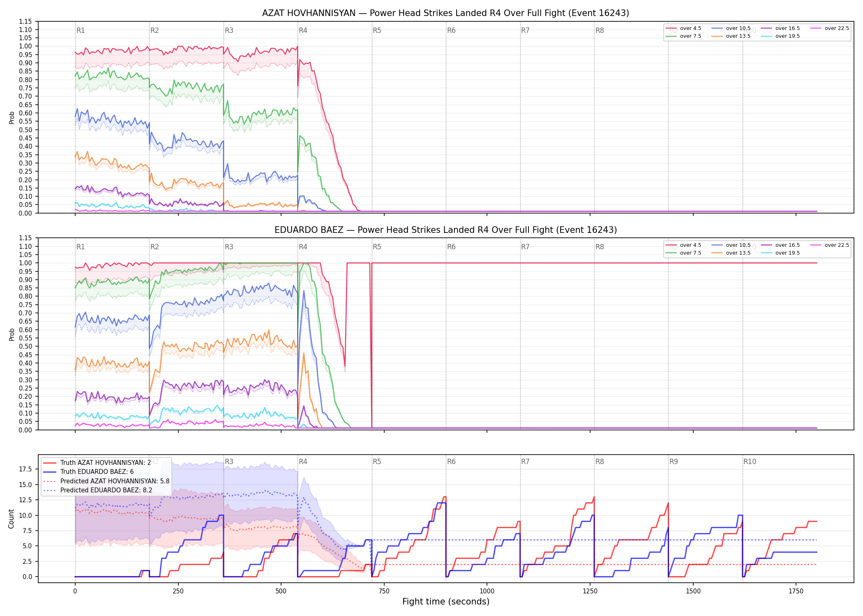Click the x-axis tick label 1000
Viewport: 863px width, 616px height.
click(487, 591)
